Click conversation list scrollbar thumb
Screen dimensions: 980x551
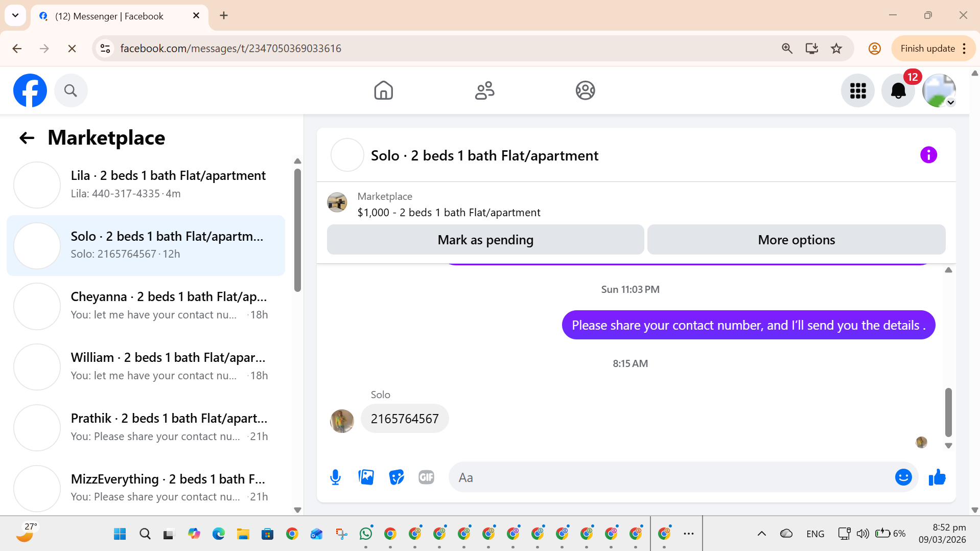point(297,230)
